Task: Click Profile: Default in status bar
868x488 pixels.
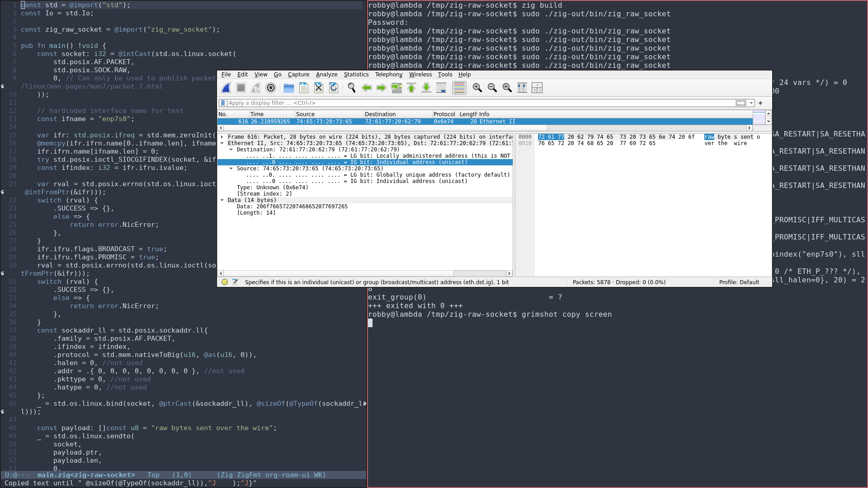Action: point(739,282)
